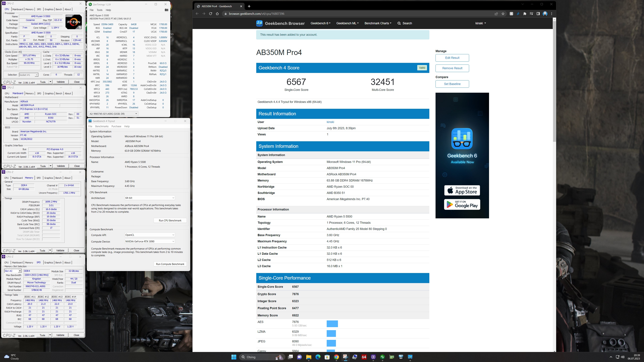This screenshot has width=644, height=362.
Task: Open kinski account dropdown
Action: point(480,23)
